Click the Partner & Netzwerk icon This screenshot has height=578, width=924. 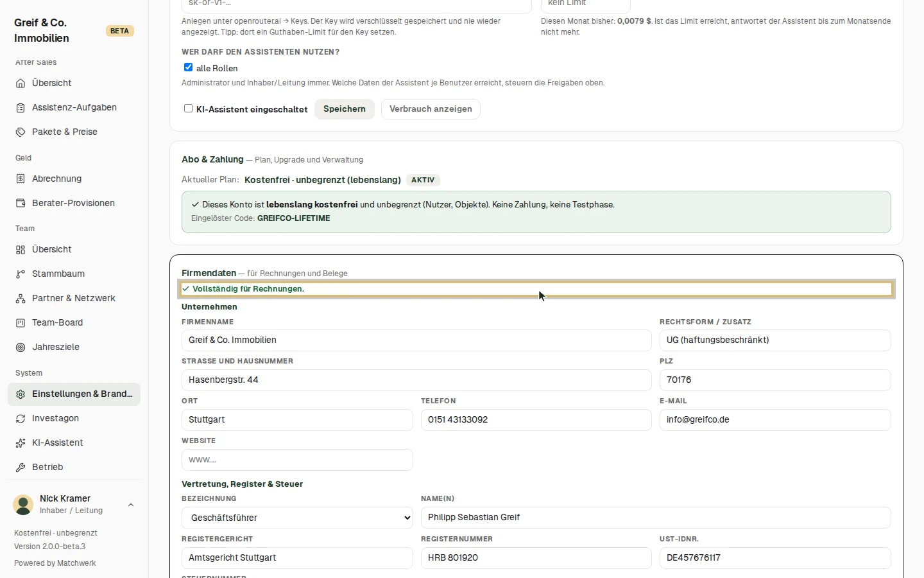coord(21,298)
